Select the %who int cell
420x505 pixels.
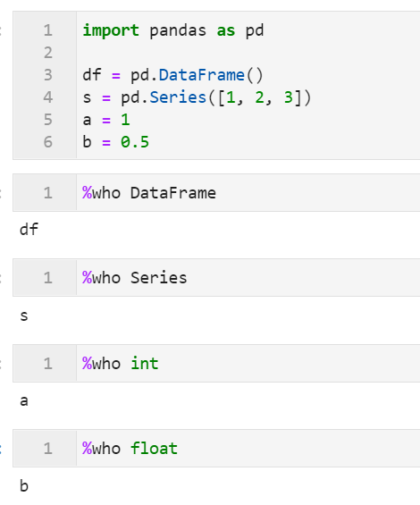click(216, 363)
